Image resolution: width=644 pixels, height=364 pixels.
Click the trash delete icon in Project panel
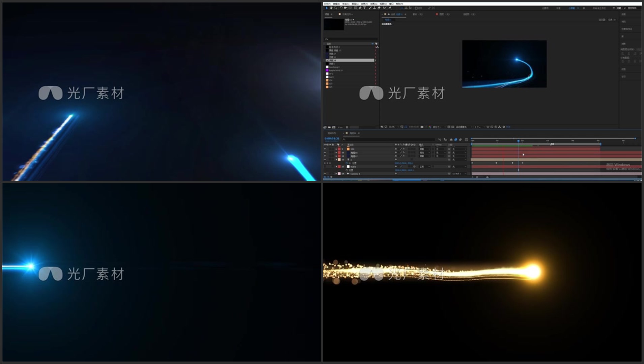347,128
